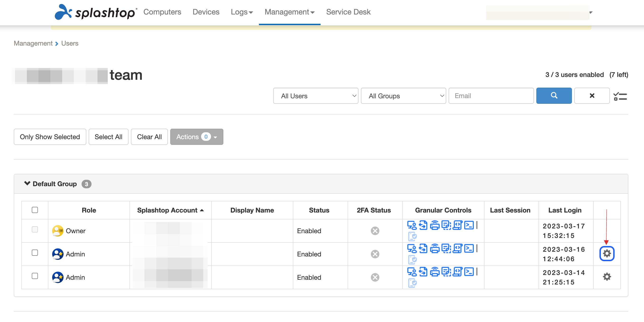This screenshot has height=322, width=644.
Task: Click Only Show Selected button
Action: [x=50, y=137]
